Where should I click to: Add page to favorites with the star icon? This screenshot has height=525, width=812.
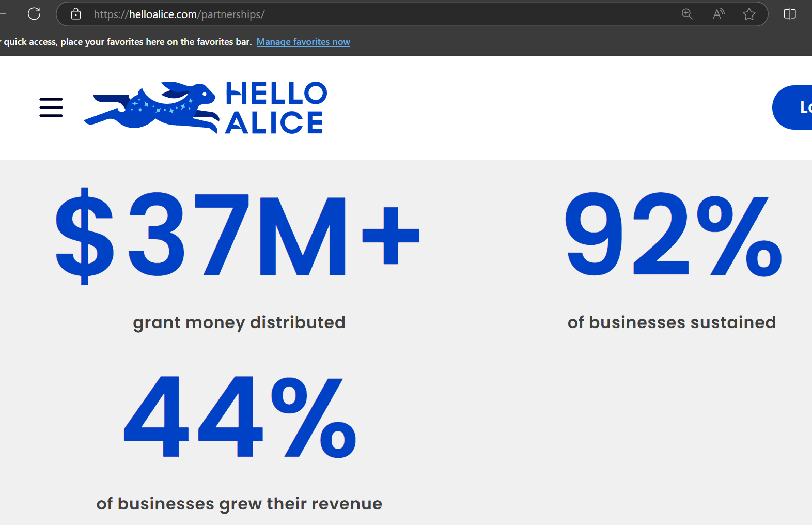coord(749,14)
